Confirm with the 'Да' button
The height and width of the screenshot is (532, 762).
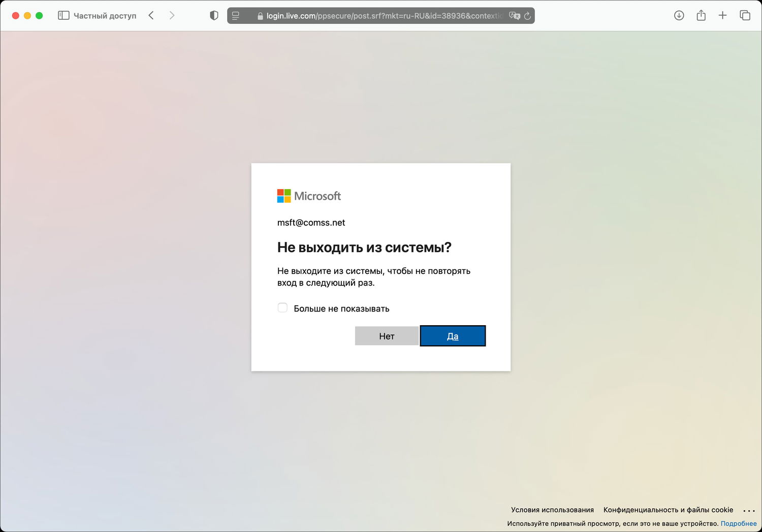pos(453,336)
